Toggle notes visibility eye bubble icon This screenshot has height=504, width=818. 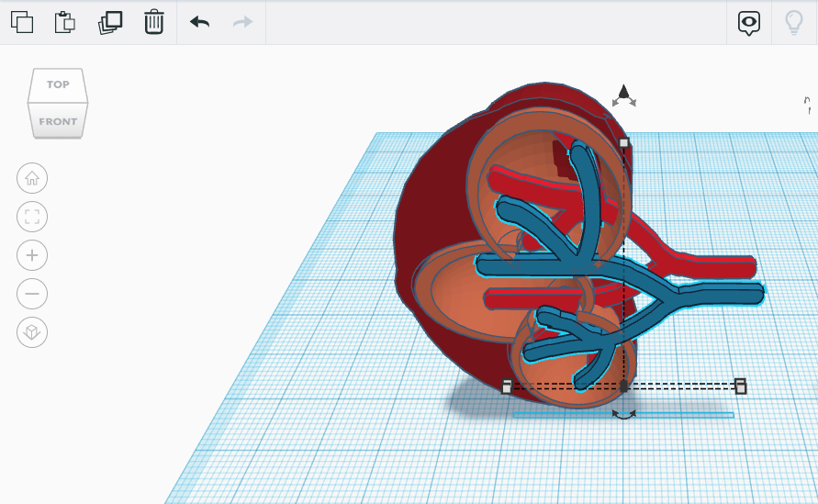pos(749,23)
